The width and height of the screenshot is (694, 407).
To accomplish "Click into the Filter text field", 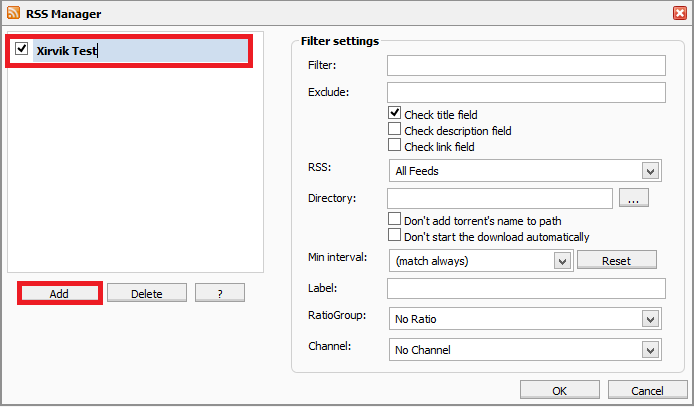I will click(x=526, y=66).
